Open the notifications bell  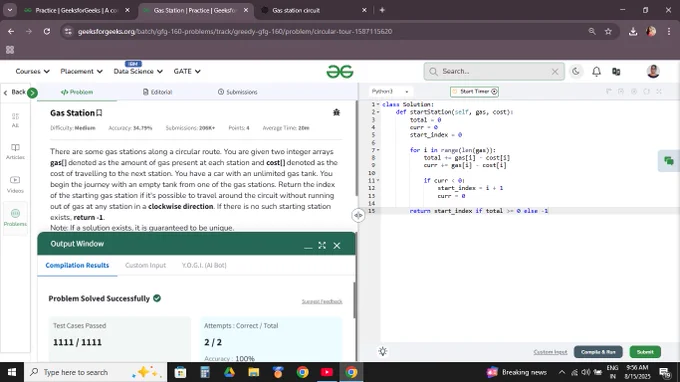pyautogui.click(x=596, y=72)
